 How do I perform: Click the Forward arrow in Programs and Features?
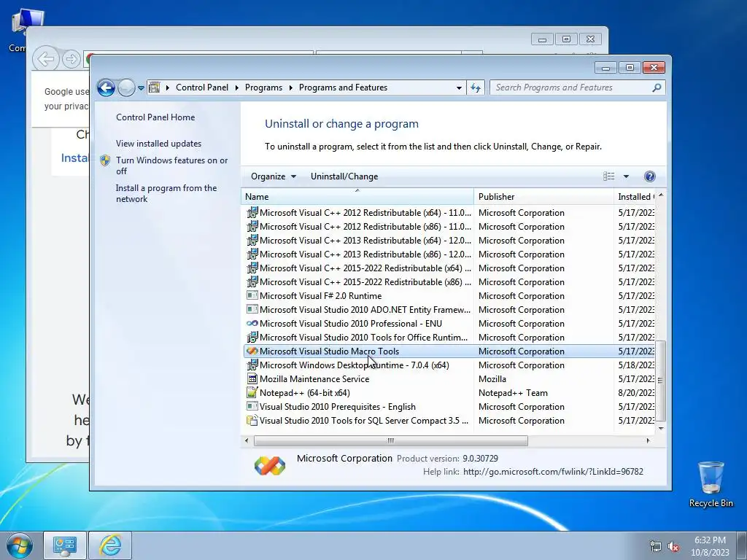pos(126,87)
